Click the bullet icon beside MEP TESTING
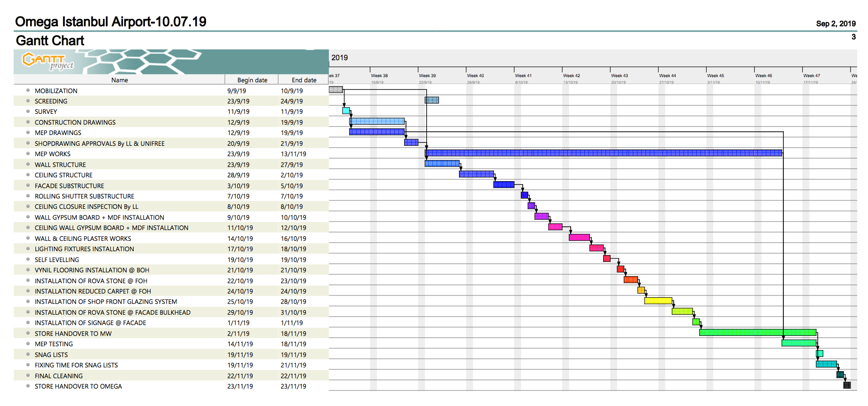The width and height of the screenshot is (868, 406). 28,343
